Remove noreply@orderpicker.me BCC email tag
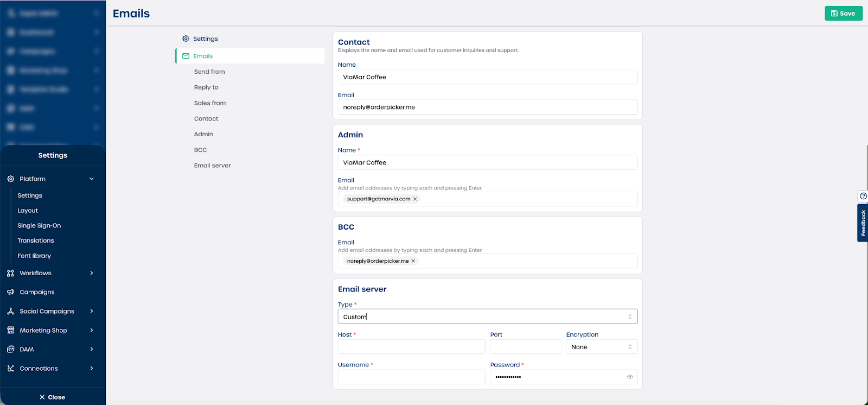 coord(413,261)
